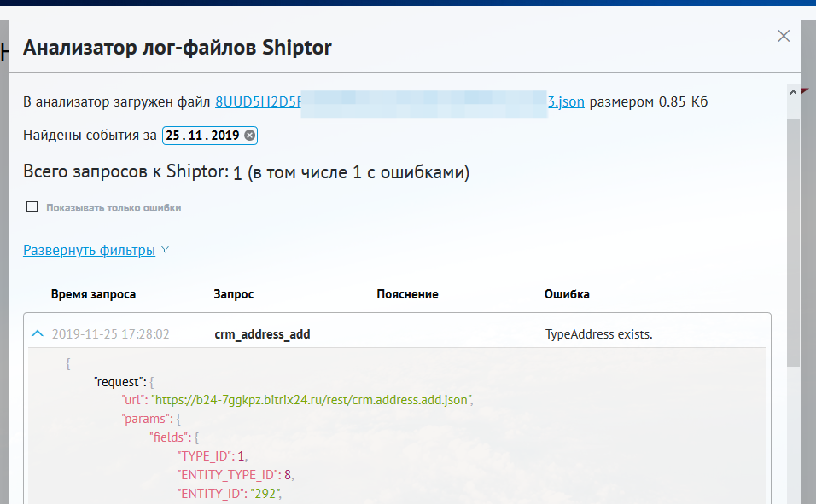Select the 2019-11-25 17:28:02 timestamp
The width and height of the screenshot is (816, 504).
click(111, 334)
